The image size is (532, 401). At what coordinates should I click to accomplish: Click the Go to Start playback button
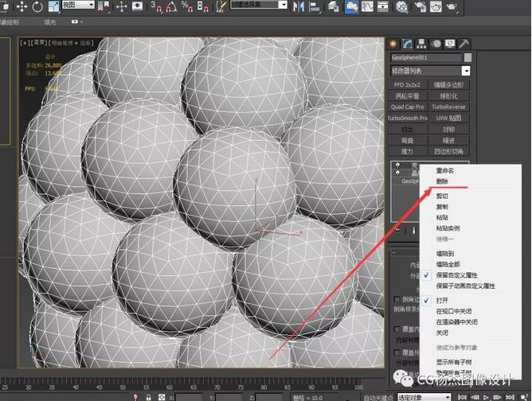462,397
